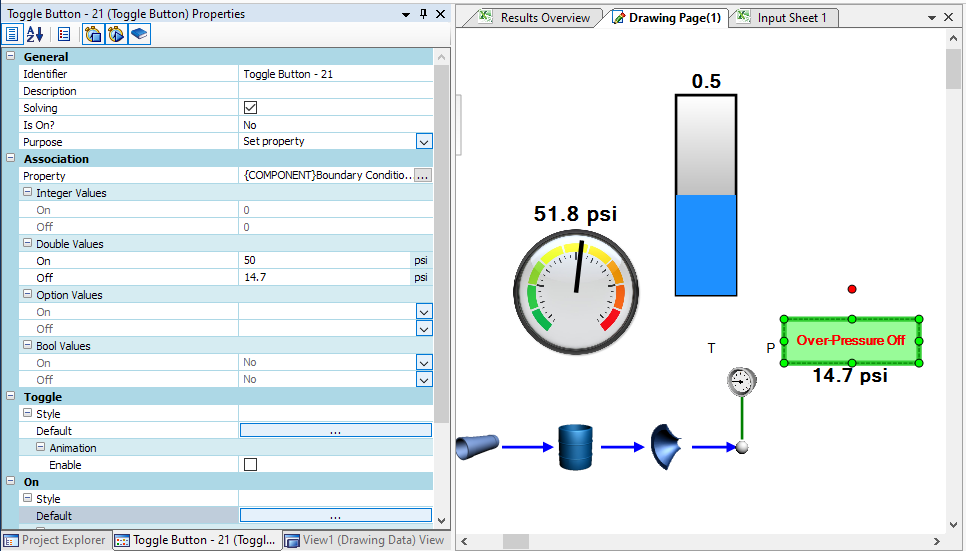This screenshot has height=551, width=966.
Task: Click the property pages list icon
Action: coord(64,34)
